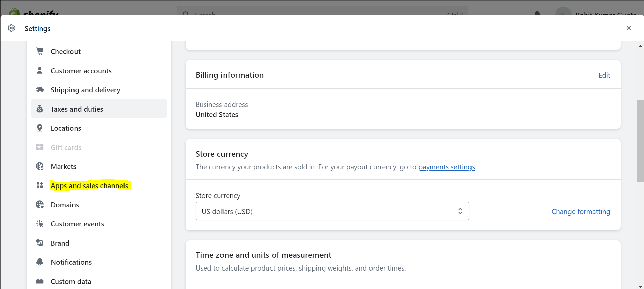This screenshot has width=644, height=289.
Task: Go to Shipping and delivery settings
Action: (99, 90)
